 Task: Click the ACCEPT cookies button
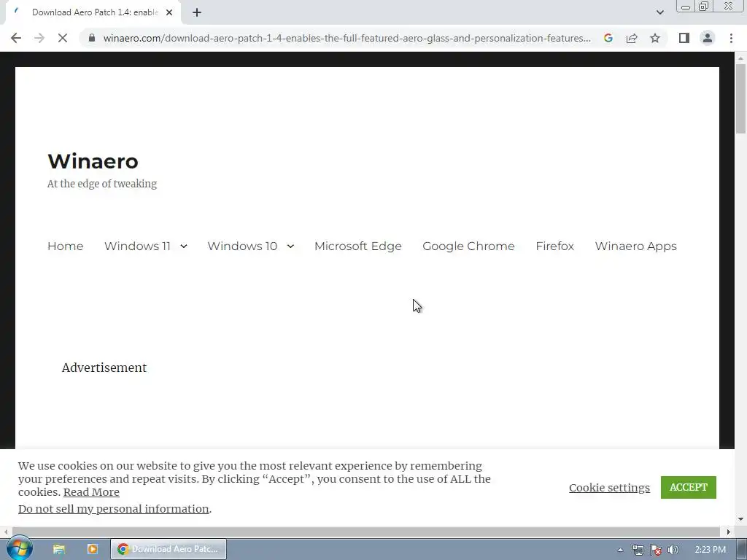[x=688, y=487]
